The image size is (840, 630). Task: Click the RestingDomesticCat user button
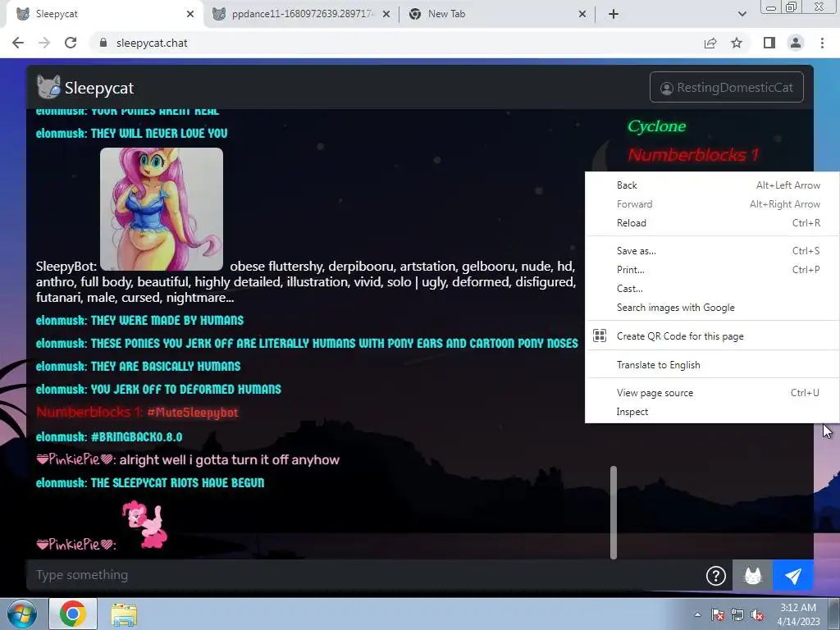click(727, 87)
